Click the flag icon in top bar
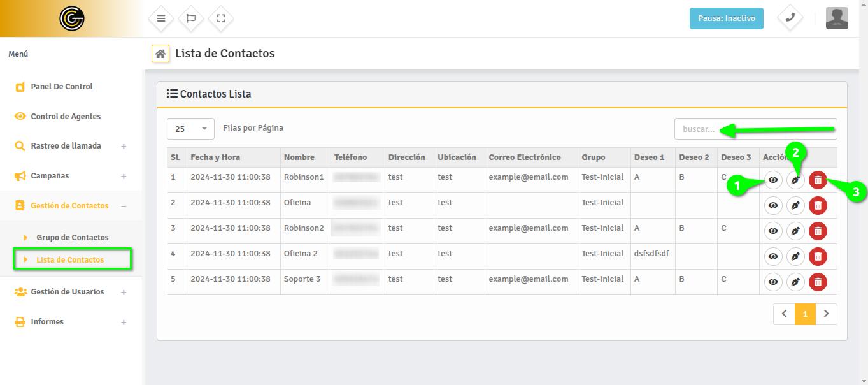Image resolution: width=868 pixels, height=385 pixels. click(x=190, y=18)
